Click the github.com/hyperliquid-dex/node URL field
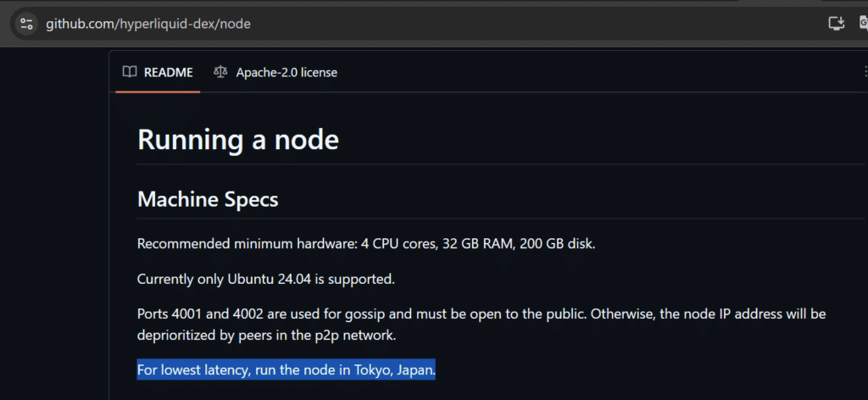Image resolution: width=868 pixels, height=400 pixels. pos(148,24)
